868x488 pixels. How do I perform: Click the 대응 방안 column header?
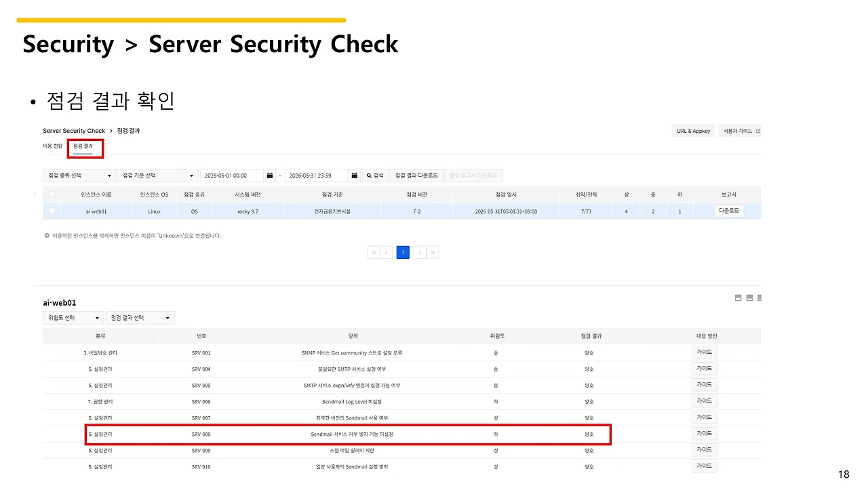(x=706, y=336)
